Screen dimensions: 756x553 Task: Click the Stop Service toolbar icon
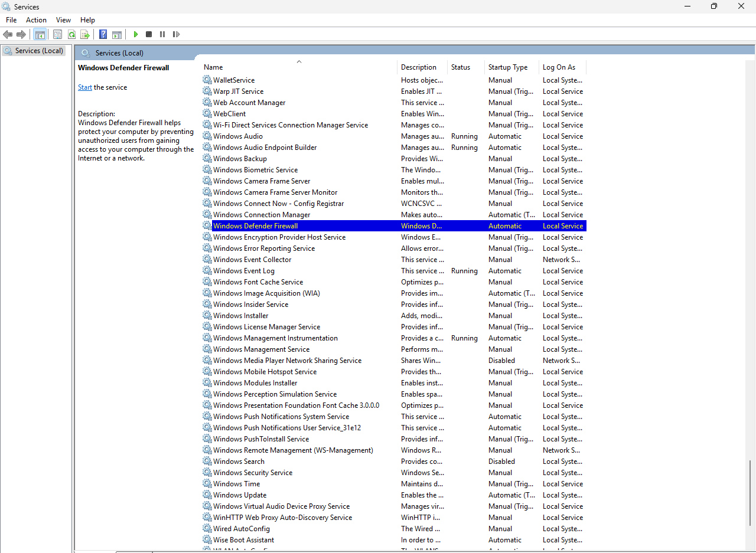(x=149, y=34)
